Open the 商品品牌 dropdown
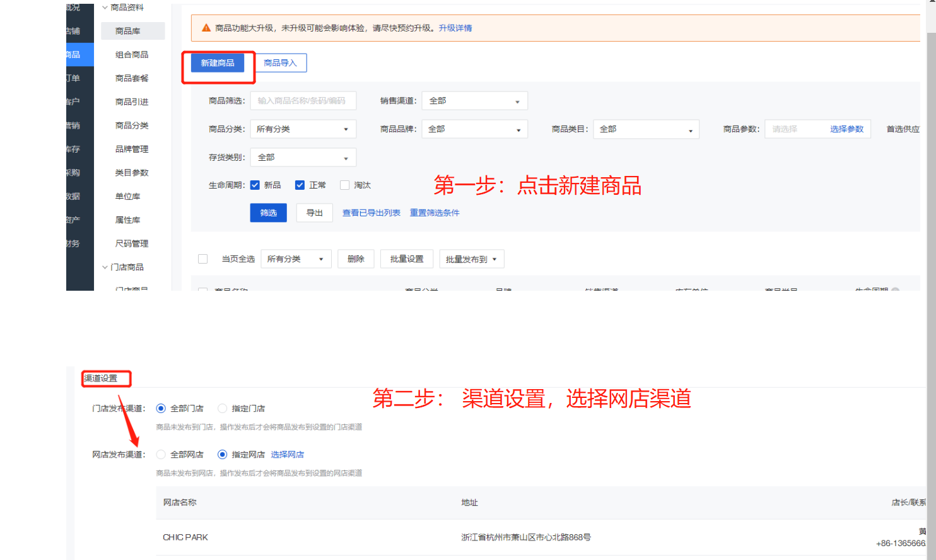The image size is (936, 560). pos(474,129)
